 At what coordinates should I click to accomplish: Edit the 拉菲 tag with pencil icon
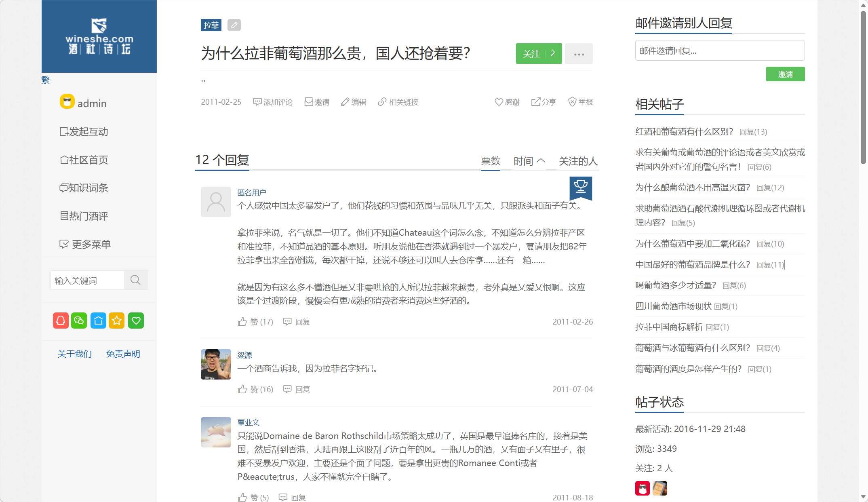pyautogui.click(x=234, y=25)
